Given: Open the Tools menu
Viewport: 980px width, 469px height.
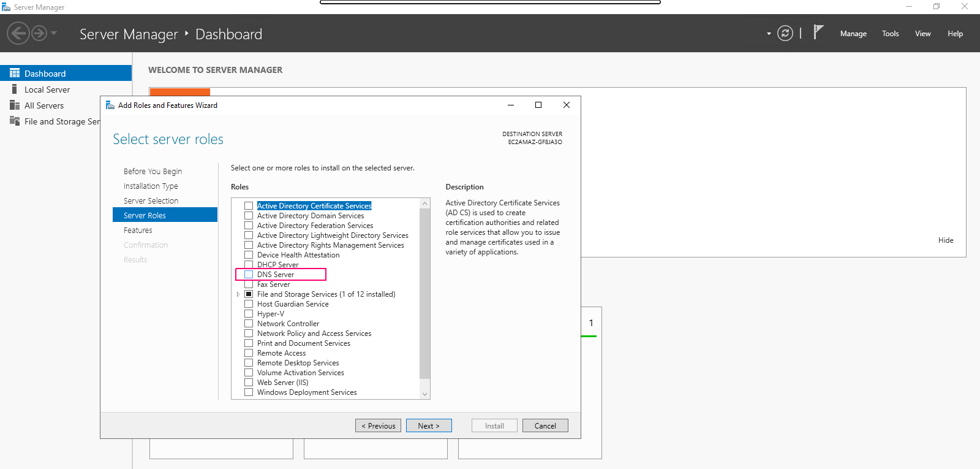Looking at the screenshot, I should (x=891, y=34).
